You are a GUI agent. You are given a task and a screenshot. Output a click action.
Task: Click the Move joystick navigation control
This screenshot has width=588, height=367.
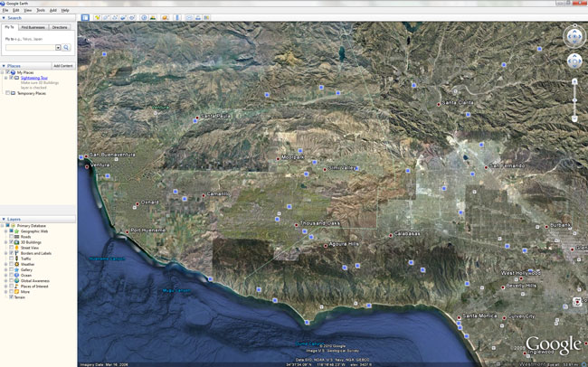coord(574,61)
